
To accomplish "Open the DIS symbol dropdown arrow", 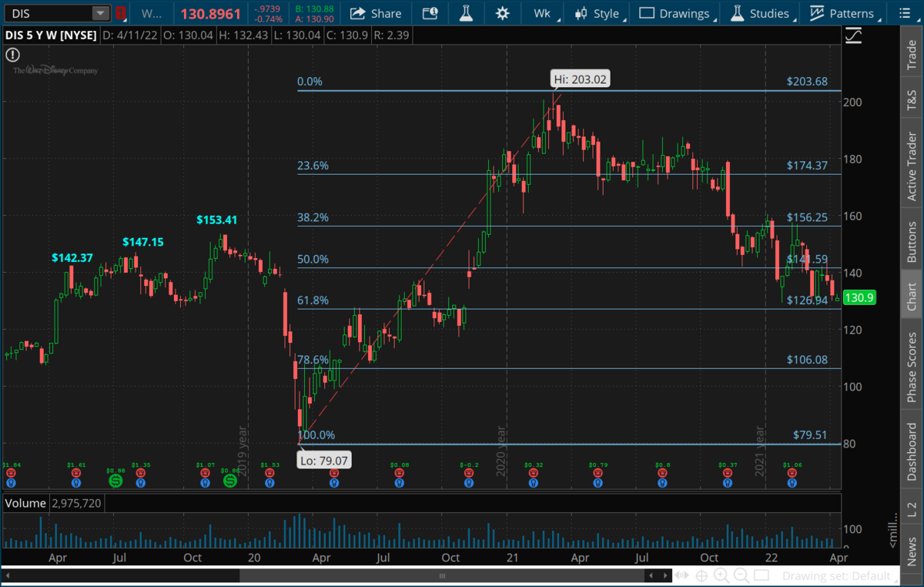I will pyautogui.click(x=101, y=13).
